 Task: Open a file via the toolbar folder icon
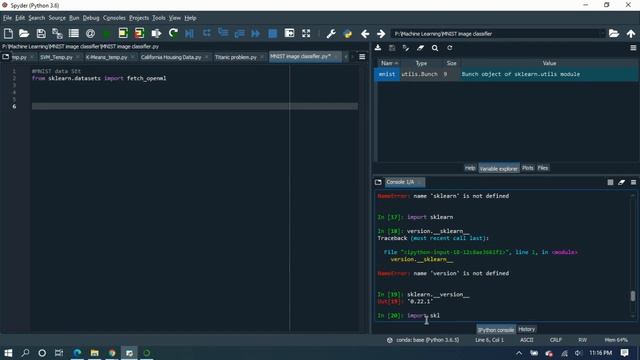click(24, 33)
